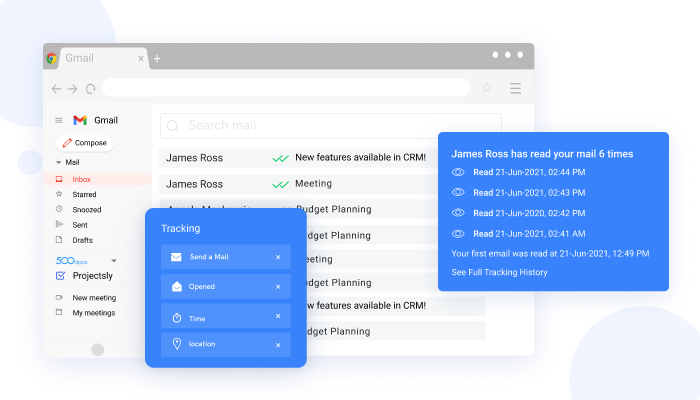Select Send a Mail tracking item

pos(226,257)
